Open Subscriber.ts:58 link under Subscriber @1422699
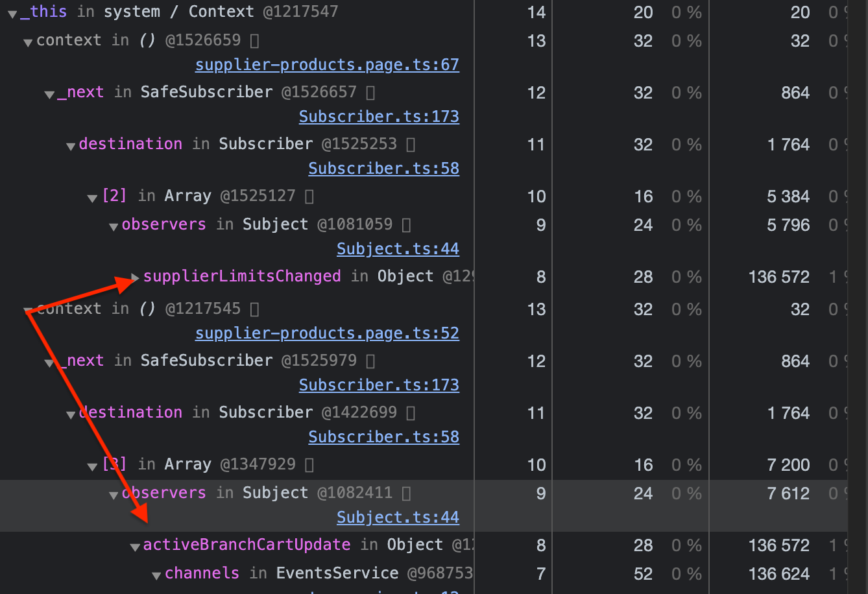This screenshot has height=594, width=868. pos(383,437)
